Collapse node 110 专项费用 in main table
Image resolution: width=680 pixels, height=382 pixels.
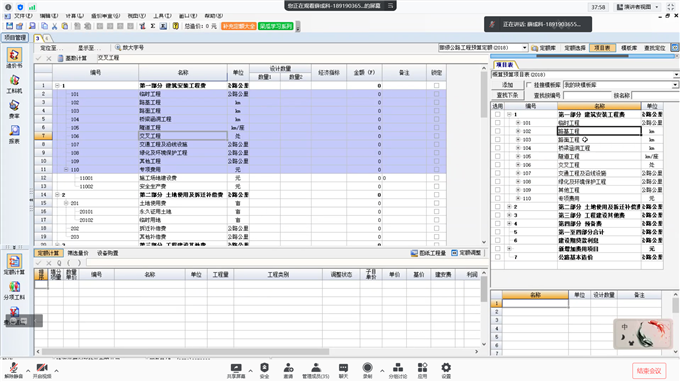[66, 170]
